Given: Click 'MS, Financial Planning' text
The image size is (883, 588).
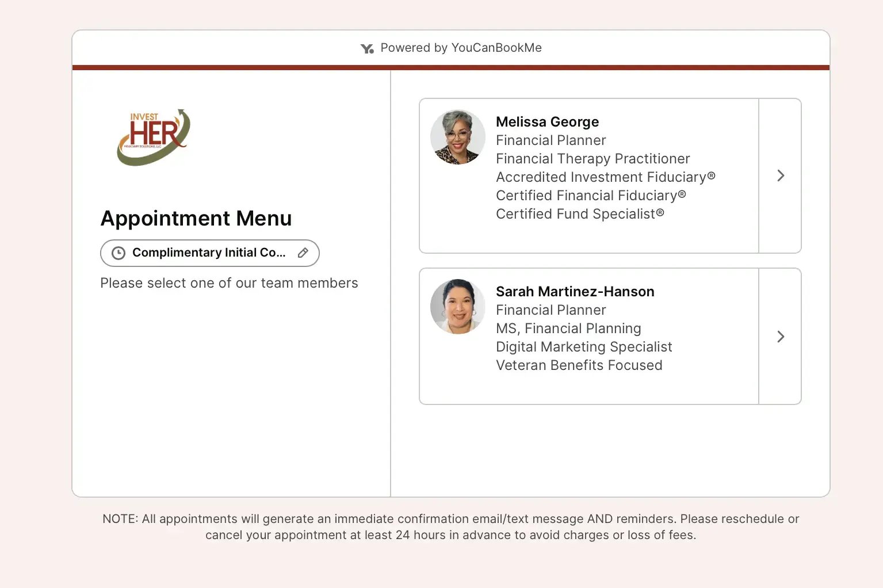Looking at the screenshot, I should click(x=568, y=329).
